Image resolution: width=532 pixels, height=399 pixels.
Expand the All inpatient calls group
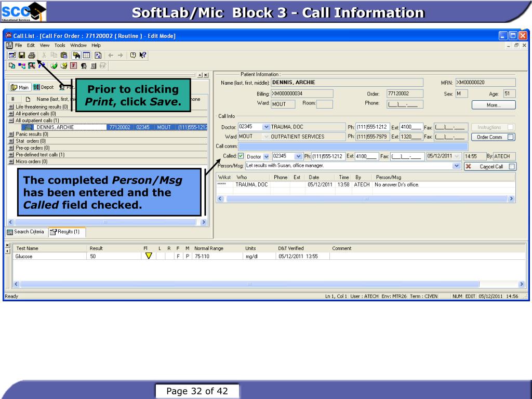(x=11, y=114)
